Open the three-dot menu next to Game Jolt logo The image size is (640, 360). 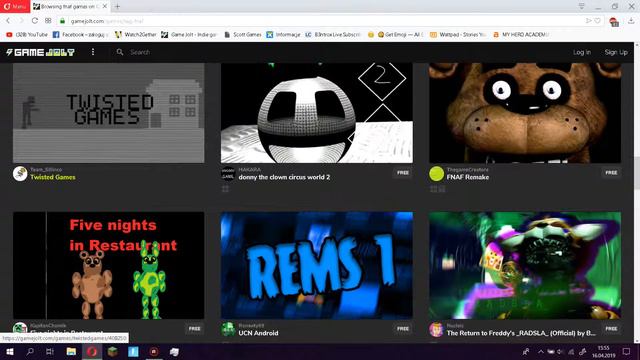[93, 52]
